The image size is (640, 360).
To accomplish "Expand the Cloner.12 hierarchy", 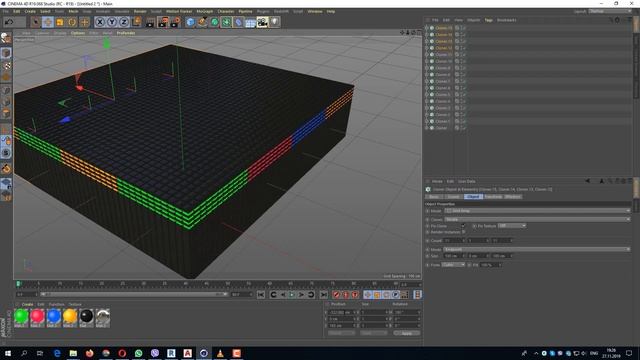I will (427, 48).
